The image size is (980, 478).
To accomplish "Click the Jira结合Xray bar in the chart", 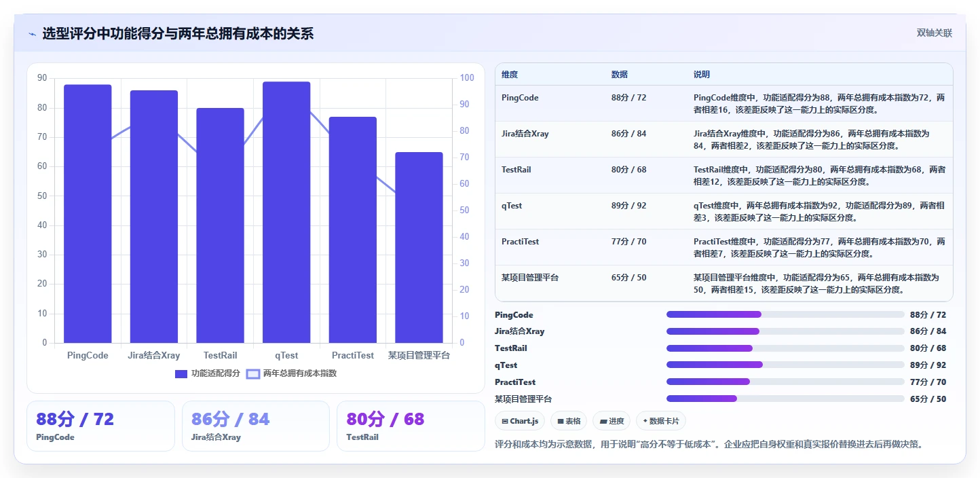I will [154, 217].
